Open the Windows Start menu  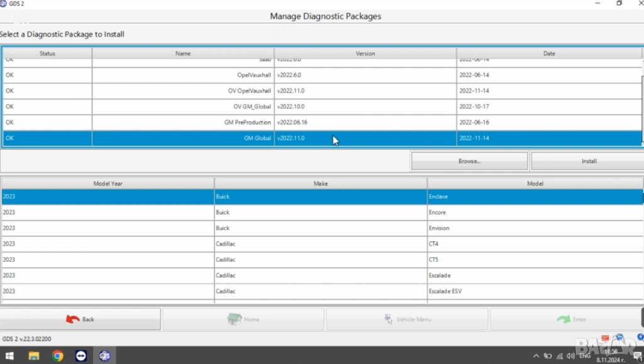click(11, 356)
